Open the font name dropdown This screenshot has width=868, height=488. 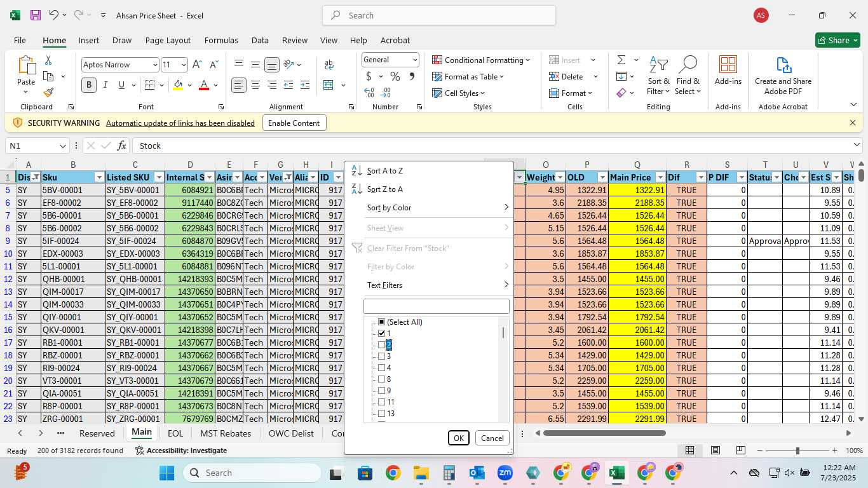click(x=155, y=65)
